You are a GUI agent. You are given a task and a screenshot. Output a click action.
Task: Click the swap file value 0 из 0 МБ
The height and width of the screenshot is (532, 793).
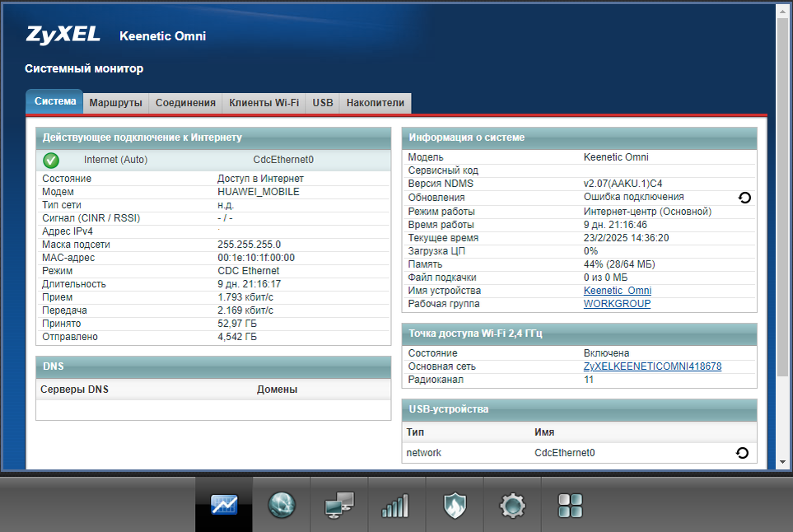(605, 278)
